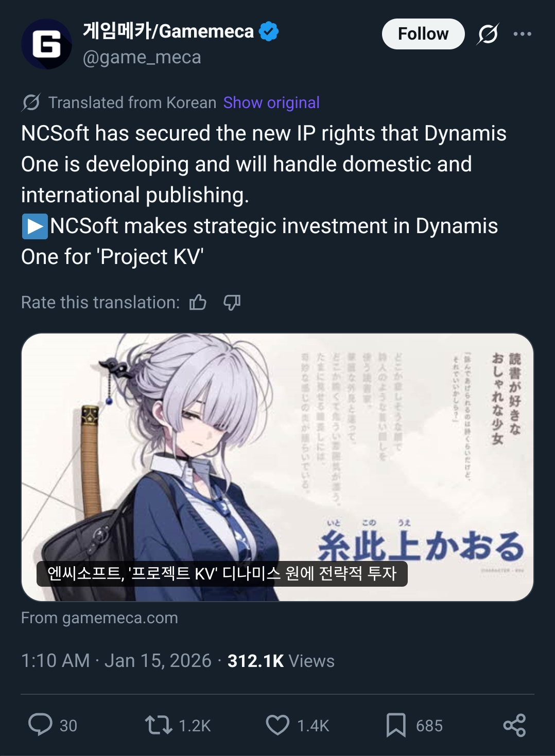Open the Project KV article image card
The height and width of the screenshot is (756, 555).
pyautogui.click(x=277, y=467)
